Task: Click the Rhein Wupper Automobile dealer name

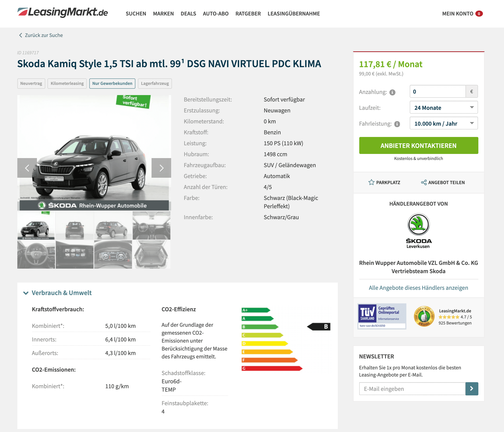Action: click(418, 267)
